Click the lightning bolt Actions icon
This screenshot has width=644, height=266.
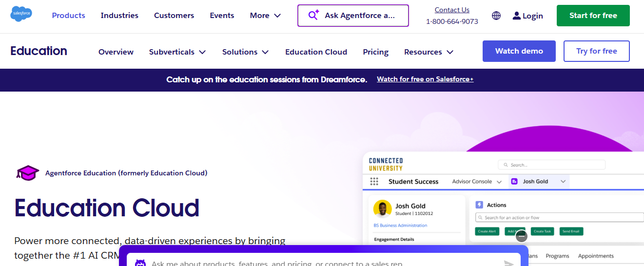coord(479,205)
